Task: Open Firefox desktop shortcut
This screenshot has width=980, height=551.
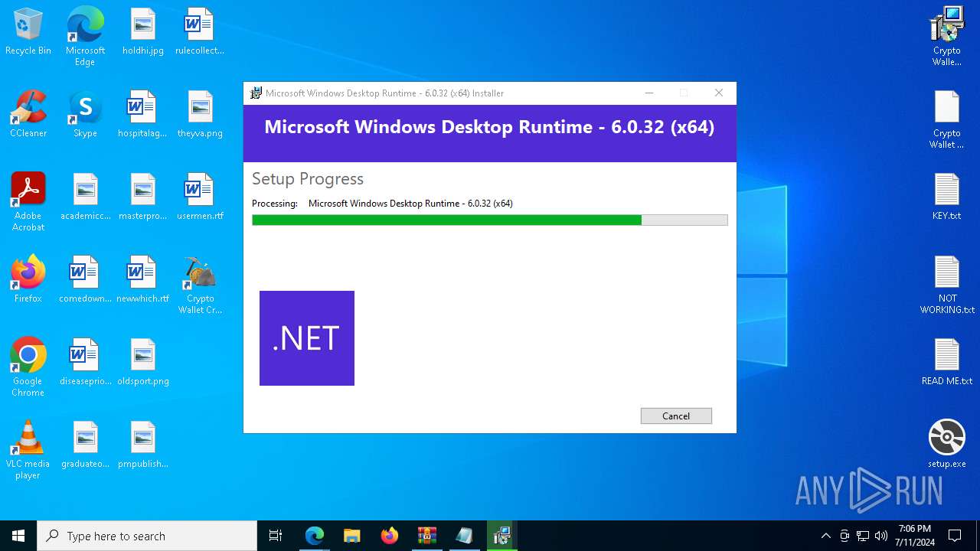Action: click(28, 280)
